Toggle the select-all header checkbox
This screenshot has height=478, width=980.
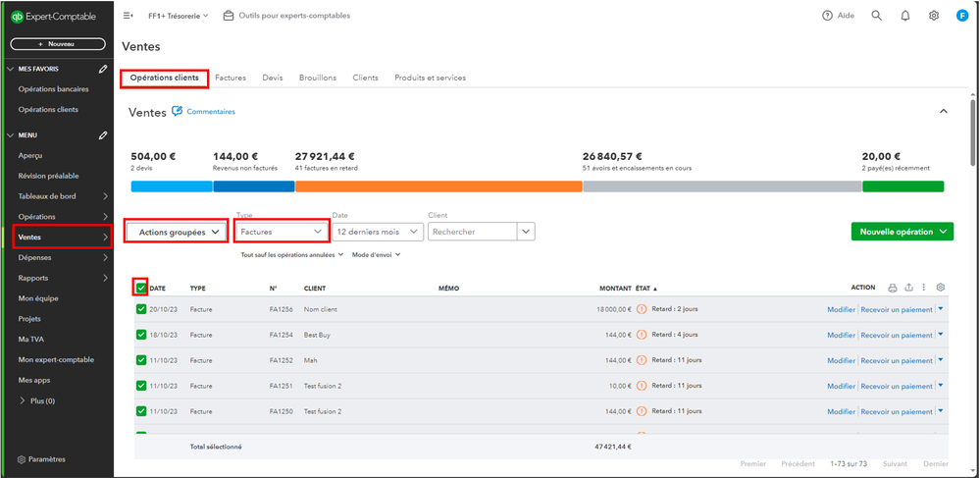pos(140,288)
